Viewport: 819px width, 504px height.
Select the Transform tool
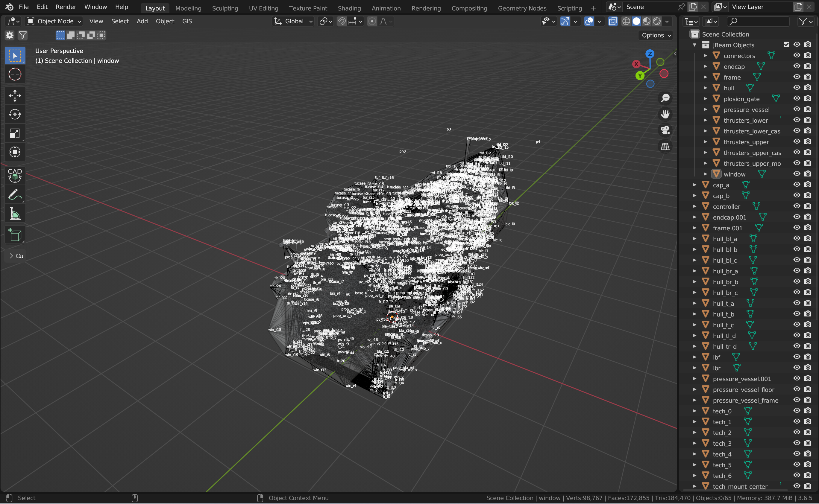pos(15,152)
